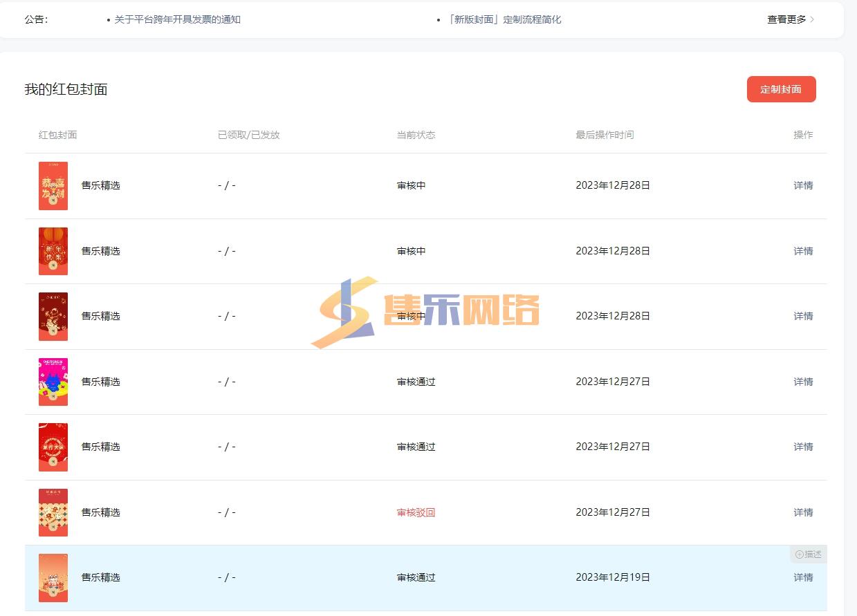Open 详情 for the 恭喜发财 cover row
Viewport: 857px width, 616px height.
[x=803, y=185]
